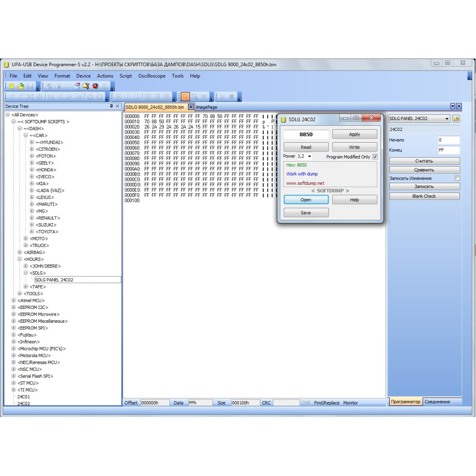The image size is (476, 476).
Task: Pin the Device Tree panel
Action: tap(111, 106)
